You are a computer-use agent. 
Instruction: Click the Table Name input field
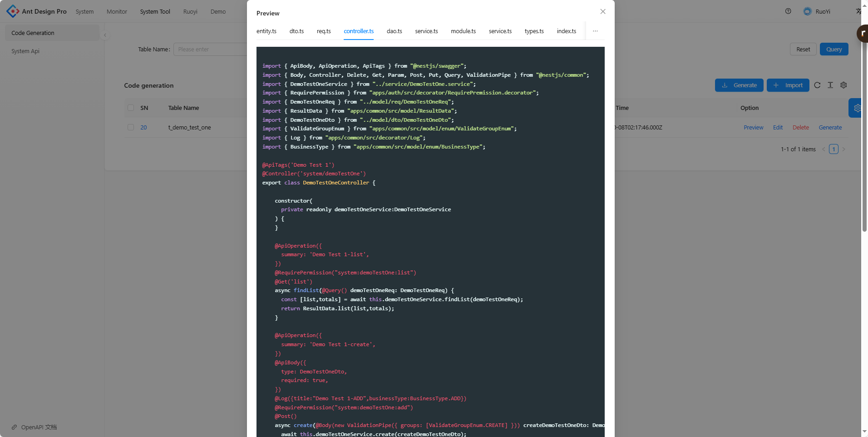[210, 50]
